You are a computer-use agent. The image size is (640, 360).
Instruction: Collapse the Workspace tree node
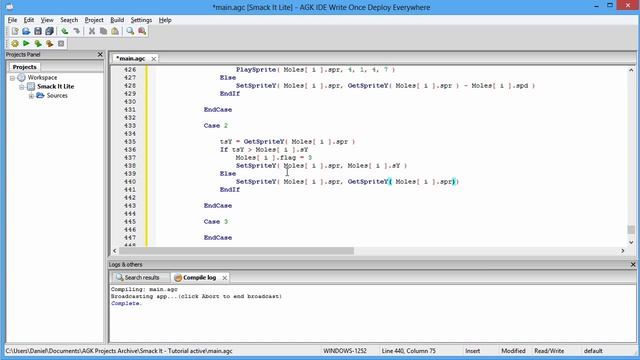tap(12, 78)
